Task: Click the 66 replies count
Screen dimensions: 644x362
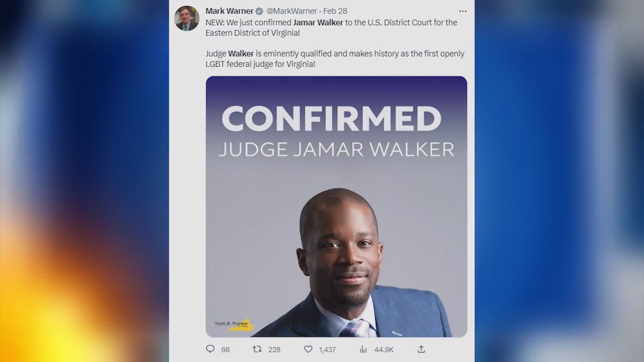Action: [x=225, y=350]
